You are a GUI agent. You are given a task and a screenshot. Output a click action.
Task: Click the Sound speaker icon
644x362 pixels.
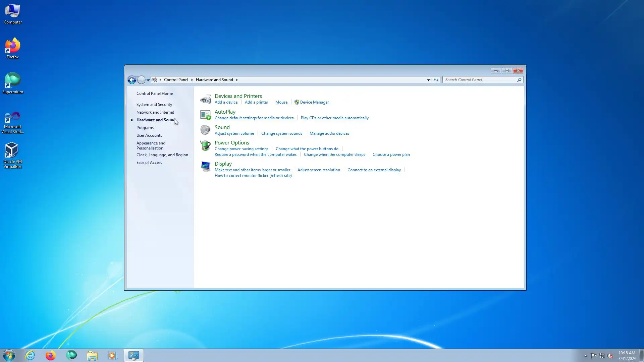[x=205, y=130]
